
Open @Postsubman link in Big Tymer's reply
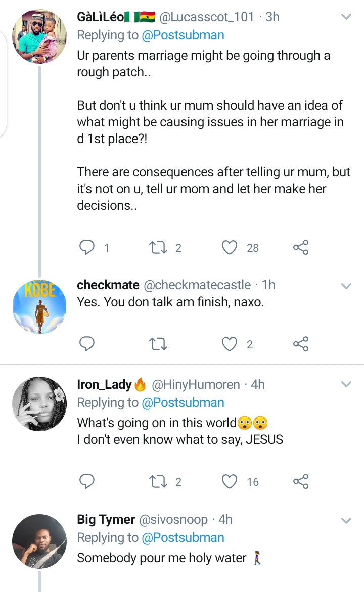tap(183, 538)
